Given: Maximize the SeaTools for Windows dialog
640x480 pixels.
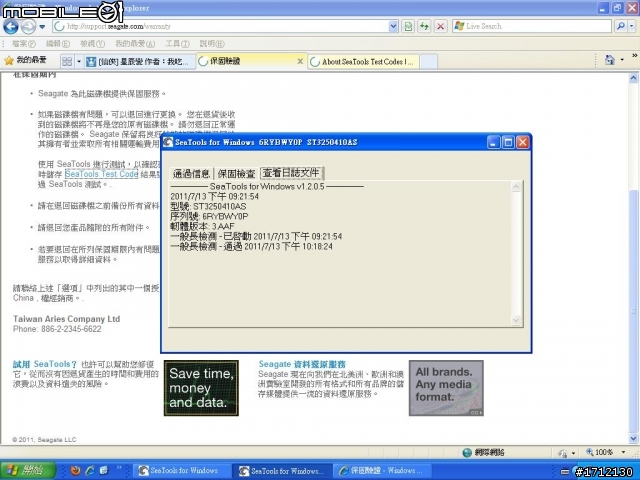Looking at the screenshot, I should (508, 142).
